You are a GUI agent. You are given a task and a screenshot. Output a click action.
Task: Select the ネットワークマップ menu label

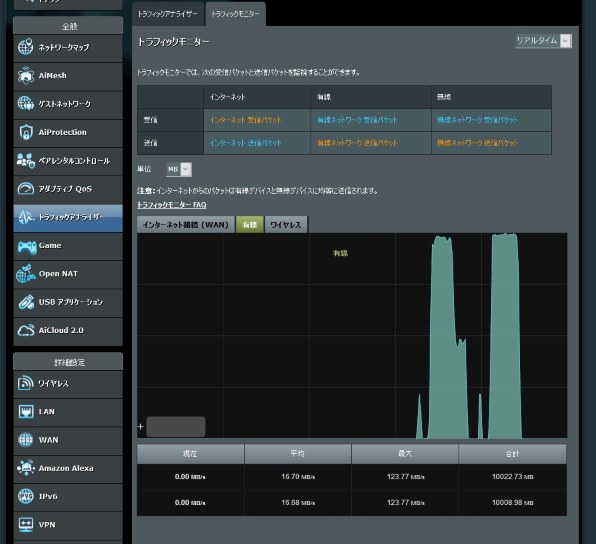click(64, 48)
